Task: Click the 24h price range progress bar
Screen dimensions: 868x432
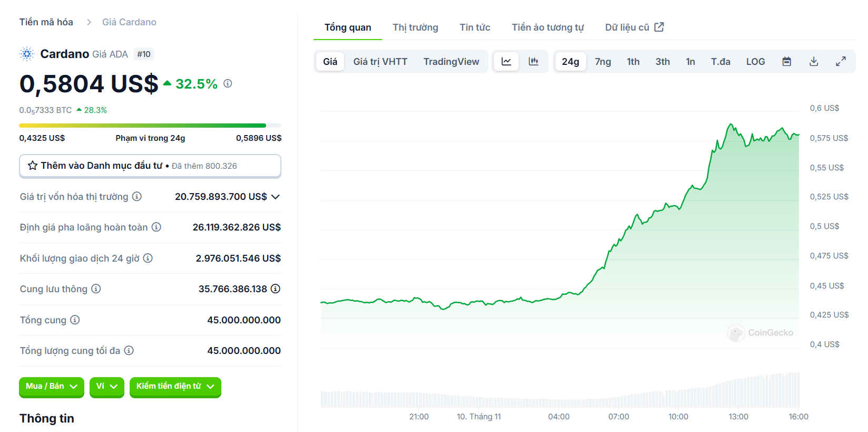Action: coord(150,126)
